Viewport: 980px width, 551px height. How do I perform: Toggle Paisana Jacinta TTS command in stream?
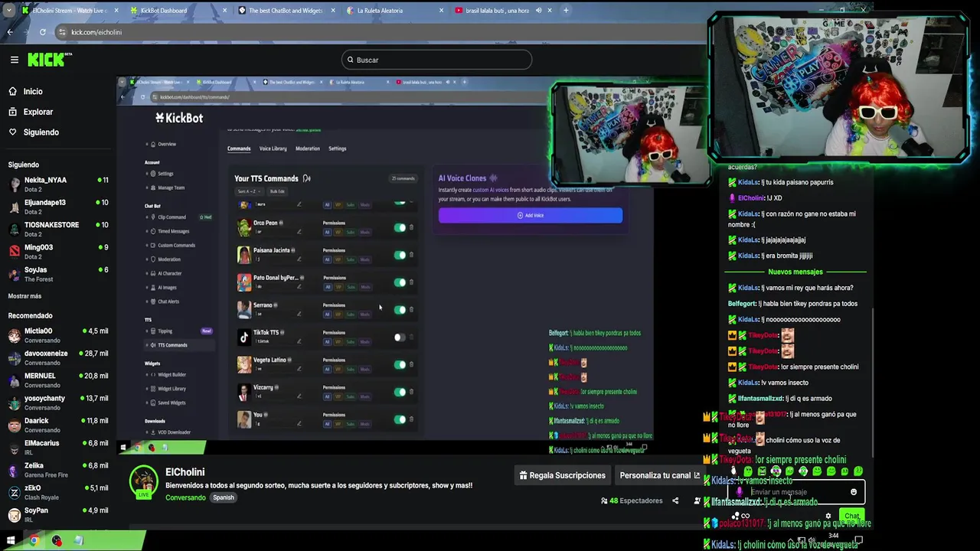(x=400, y=255)
